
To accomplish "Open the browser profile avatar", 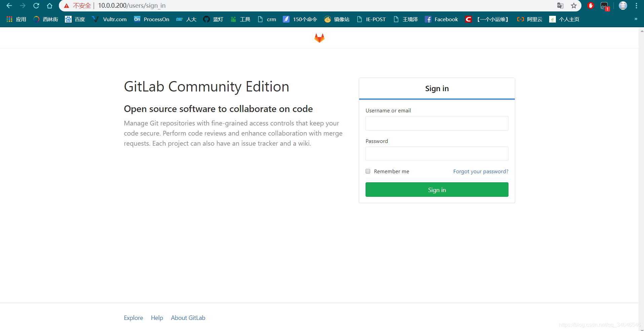I will [x=623, y=6].
